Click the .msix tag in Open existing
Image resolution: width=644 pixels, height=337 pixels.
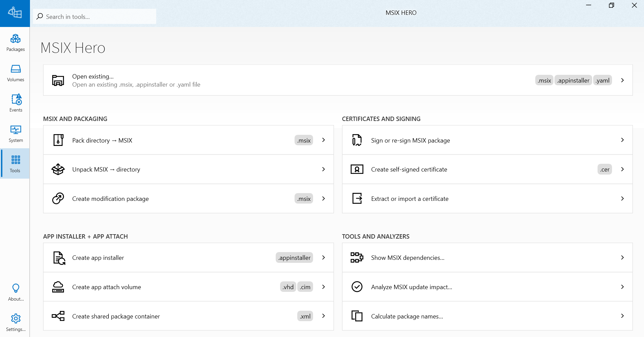[x=544, y=80]
